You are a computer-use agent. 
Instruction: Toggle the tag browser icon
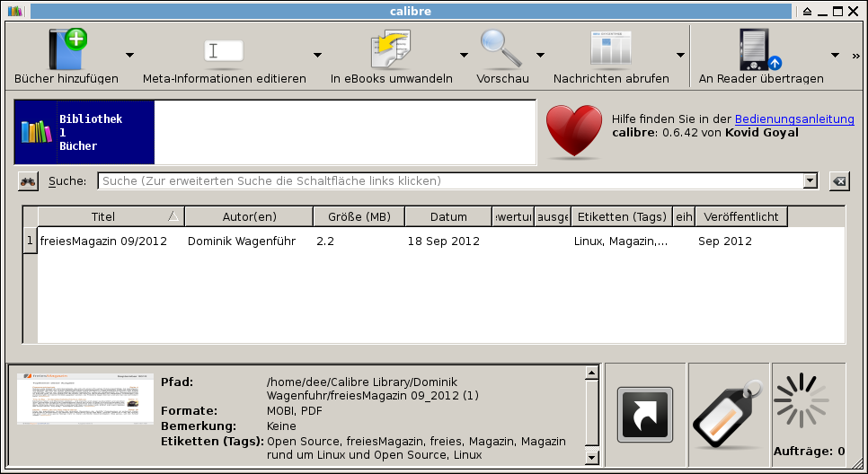(729, 415)
